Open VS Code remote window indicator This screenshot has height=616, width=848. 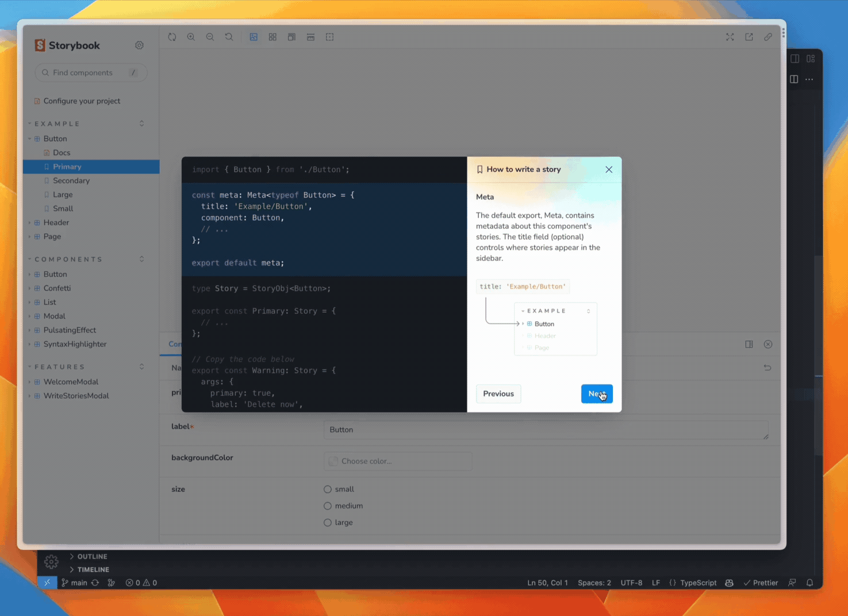tap(47, 583)
